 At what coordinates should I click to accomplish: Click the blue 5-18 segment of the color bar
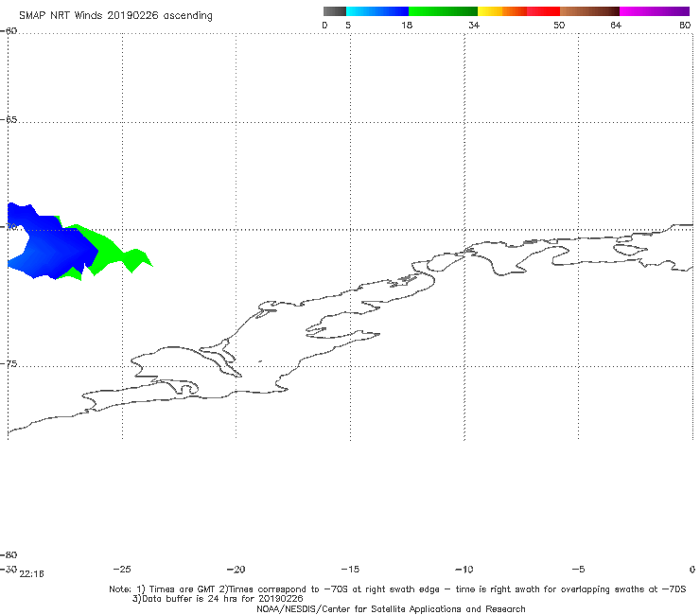point(377,11)
